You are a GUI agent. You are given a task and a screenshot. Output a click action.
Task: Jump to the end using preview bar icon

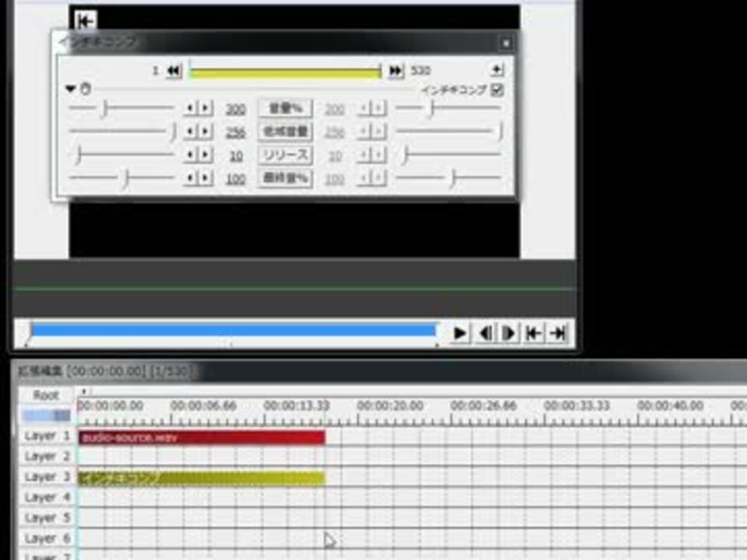(x=558, y=334)
